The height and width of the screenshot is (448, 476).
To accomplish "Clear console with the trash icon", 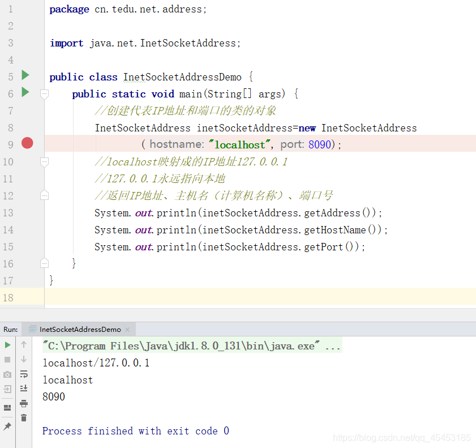I will click(24, 418).
